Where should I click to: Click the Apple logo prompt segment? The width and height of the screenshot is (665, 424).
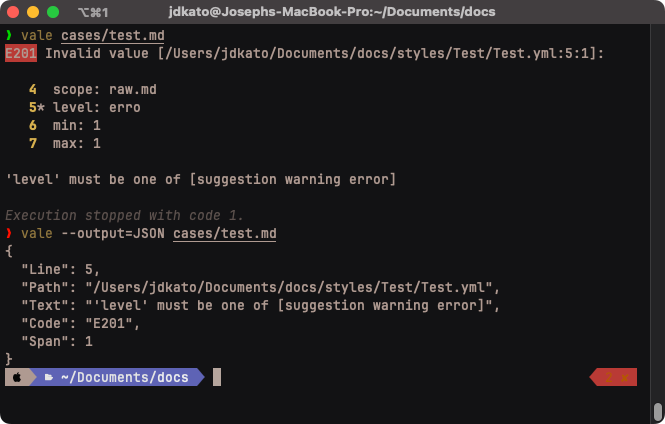click(16, 377)
